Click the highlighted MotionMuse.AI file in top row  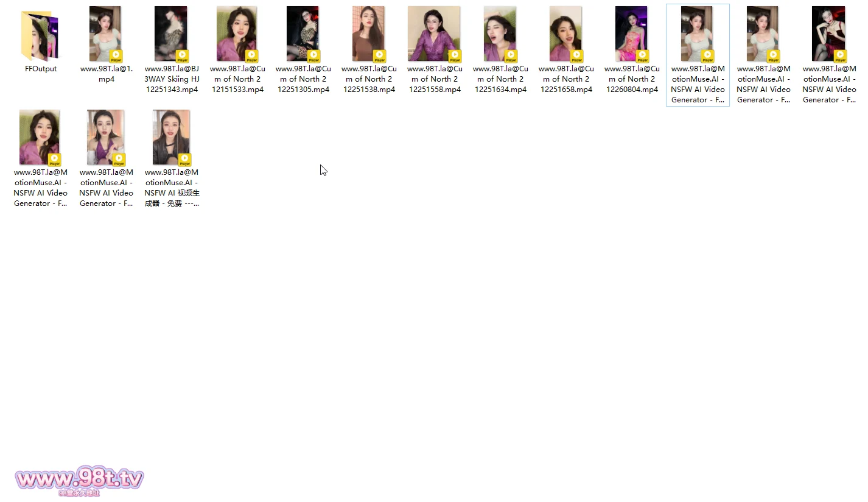click(697, 34)
